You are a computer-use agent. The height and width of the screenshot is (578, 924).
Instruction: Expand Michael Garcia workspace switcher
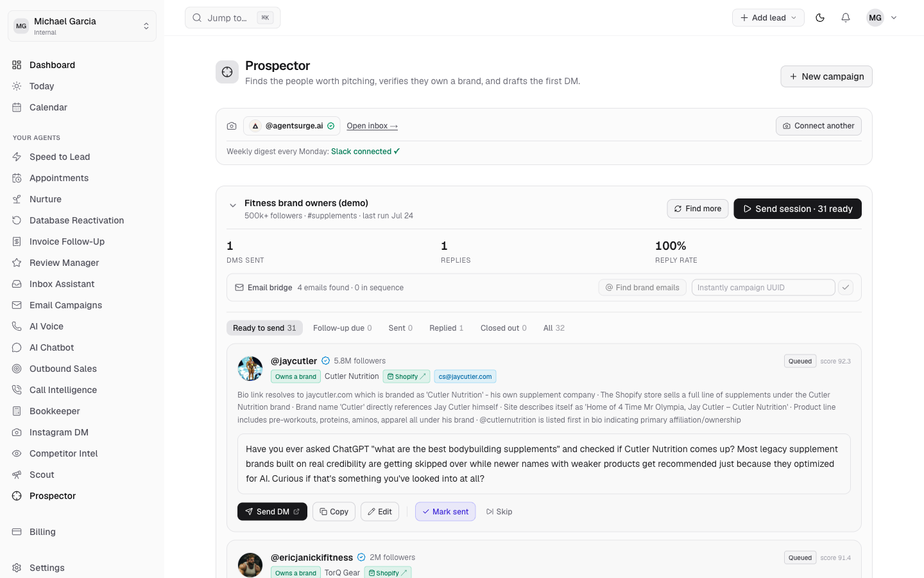82,26
